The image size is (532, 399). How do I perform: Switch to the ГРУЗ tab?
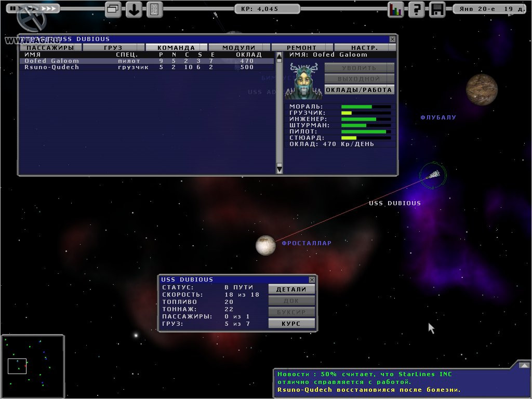pyautogui.click(x=113, y=47)
